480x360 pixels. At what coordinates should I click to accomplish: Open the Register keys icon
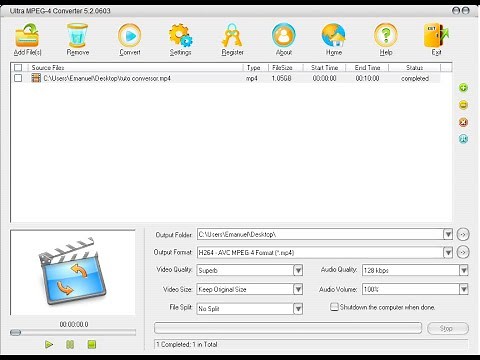coord(232,35)
